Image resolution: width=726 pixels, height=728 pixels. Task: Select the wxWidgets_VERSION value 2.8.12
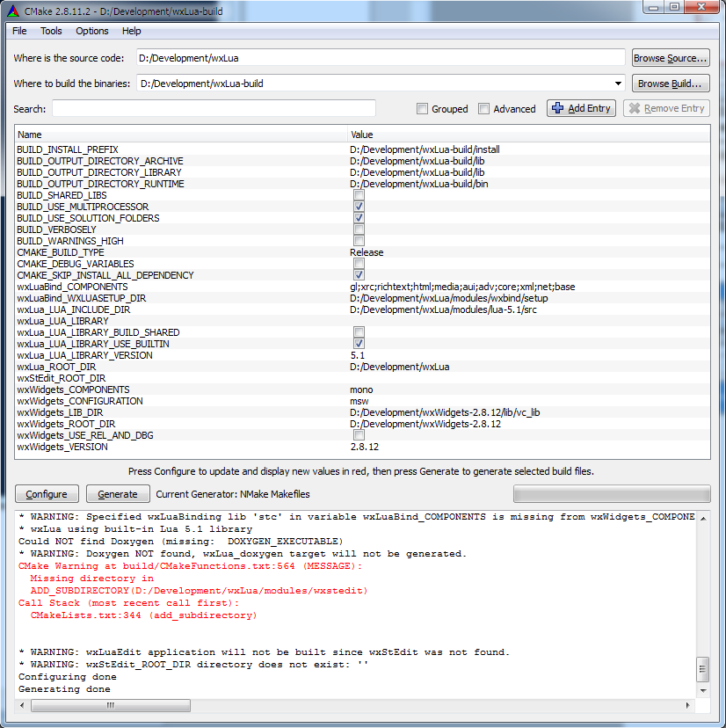pyautogui.click(x=365, y=447)
